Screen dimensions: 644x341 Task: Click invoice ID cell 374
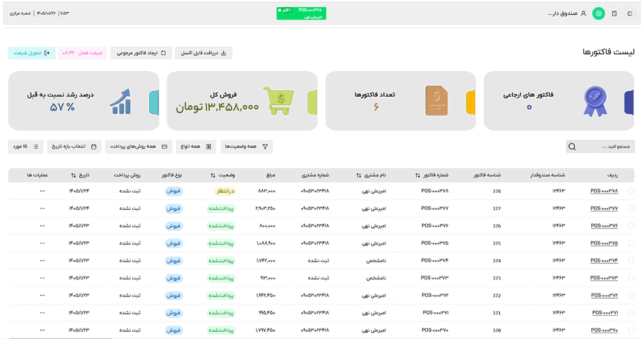496,261
